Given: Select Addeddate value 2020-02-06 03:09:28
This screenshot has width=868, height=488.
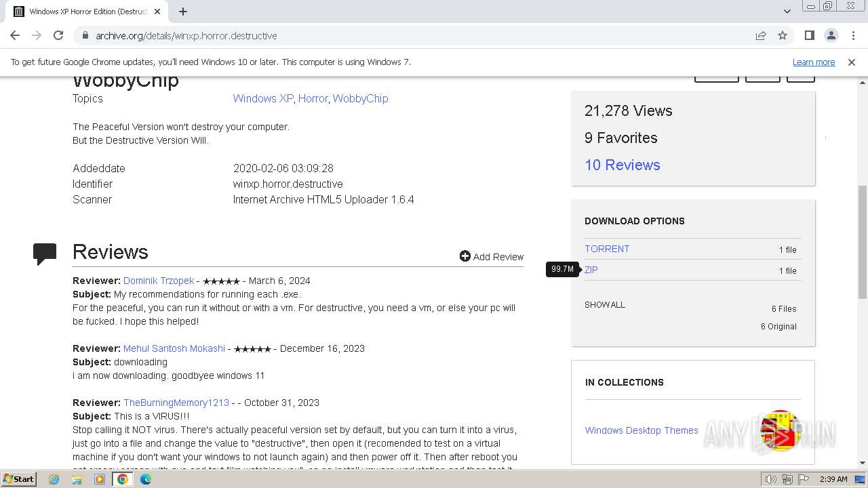Looking at the screenshot, I should [x=283, y=168].
